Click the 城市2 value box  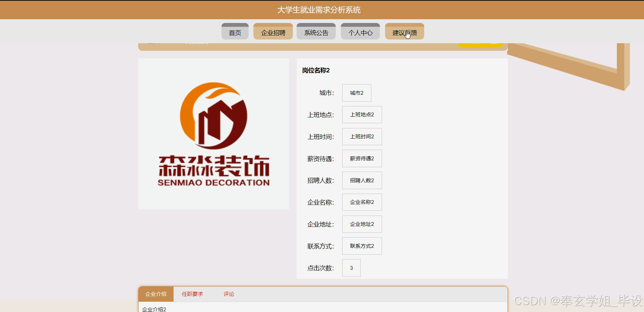tap(357, 93)
